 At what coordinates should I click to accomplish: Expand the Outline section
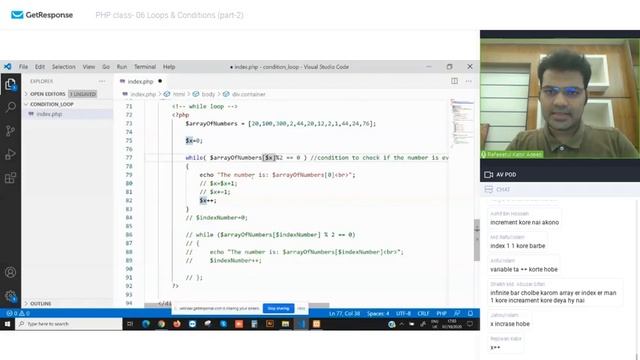point(38,304)
